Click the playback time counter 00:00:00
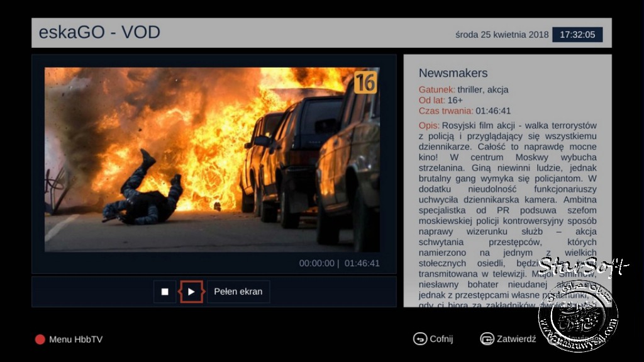 tap(317, 263)
